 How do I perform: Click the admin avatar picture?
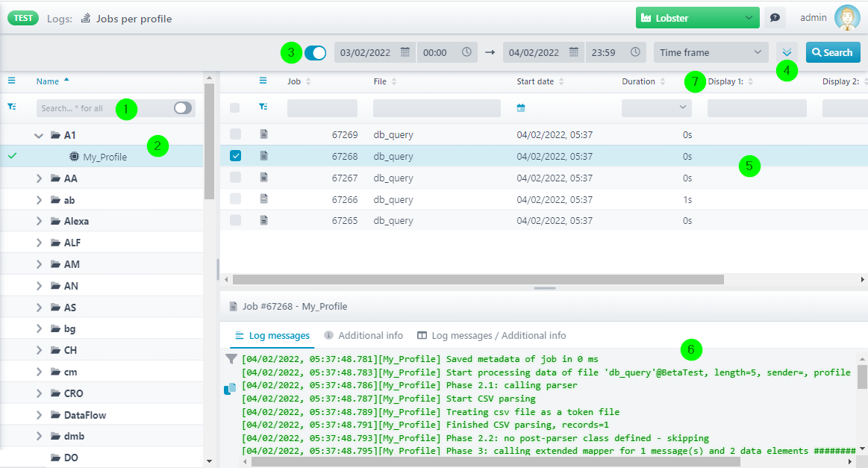[847, 18]
